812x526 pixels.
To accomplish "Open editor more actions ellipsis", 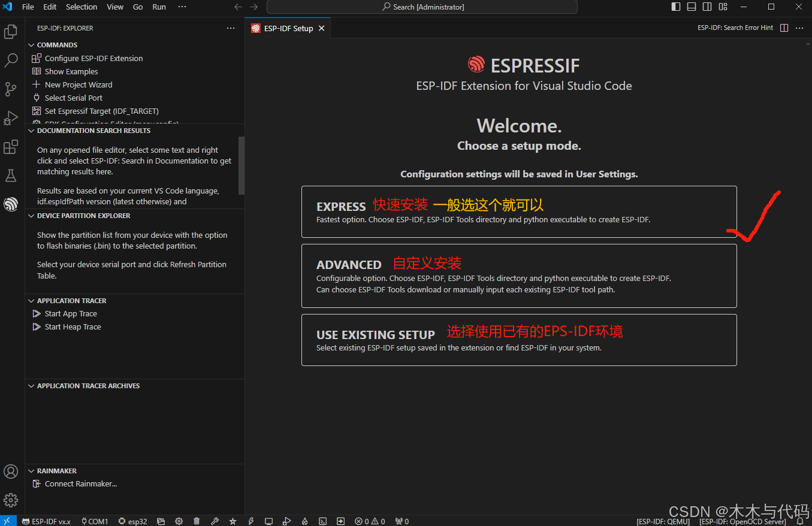I will tap(799, 28).
